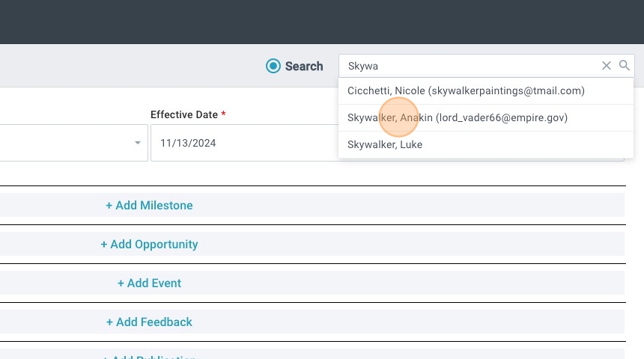Click the red required asterisk beside Effective Date
The width and height of the screenshot is (644, 359).
(223, 114)
